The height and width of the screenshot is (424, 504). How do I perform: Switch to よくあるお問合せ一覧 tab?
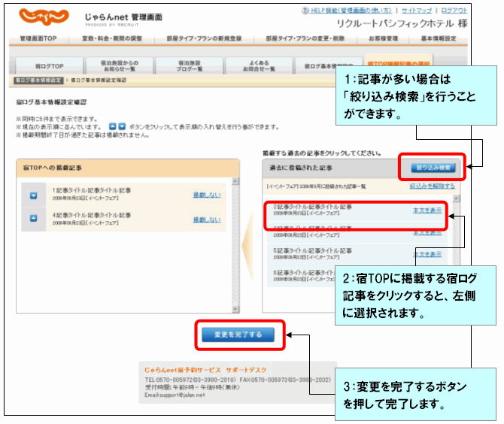tap(259, 66)
